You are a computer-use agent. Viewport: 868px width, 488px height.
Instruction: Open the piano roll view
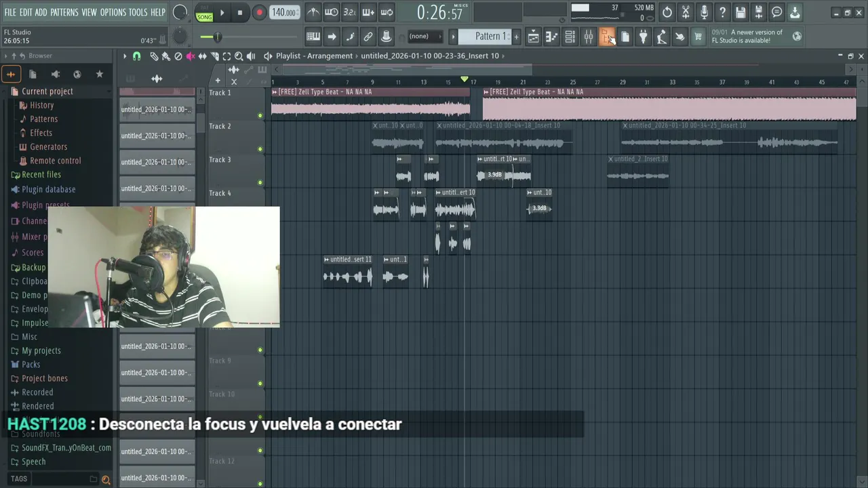(x=552, y=37)
